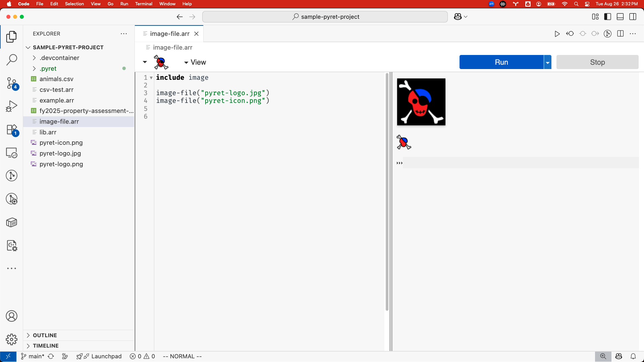The image size is (644, 362).
Task: Toggle the Secondary Side Bar visibility
Action: [x=633, y=17]
